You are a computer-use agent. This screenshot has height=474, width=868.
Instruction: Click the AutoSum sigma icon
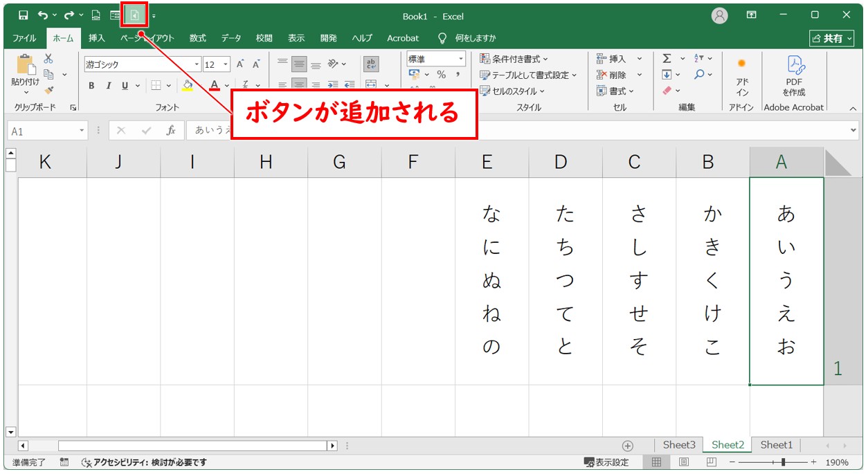point(667,59)
